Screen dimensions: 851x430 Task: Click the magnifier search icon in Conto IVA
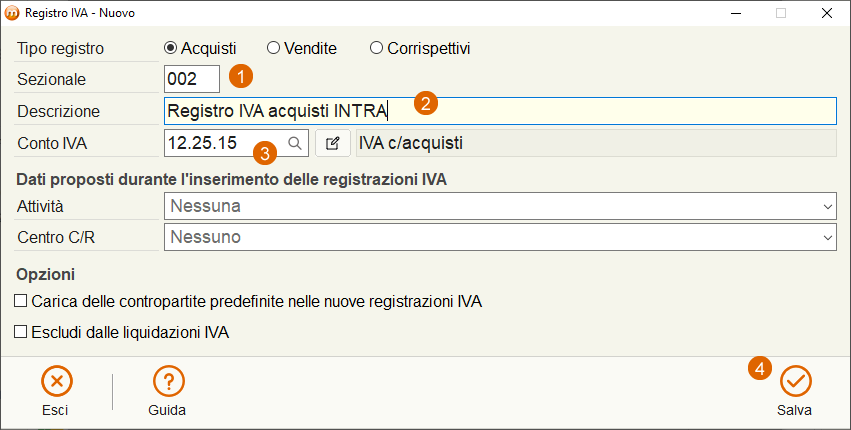(295, 143)
